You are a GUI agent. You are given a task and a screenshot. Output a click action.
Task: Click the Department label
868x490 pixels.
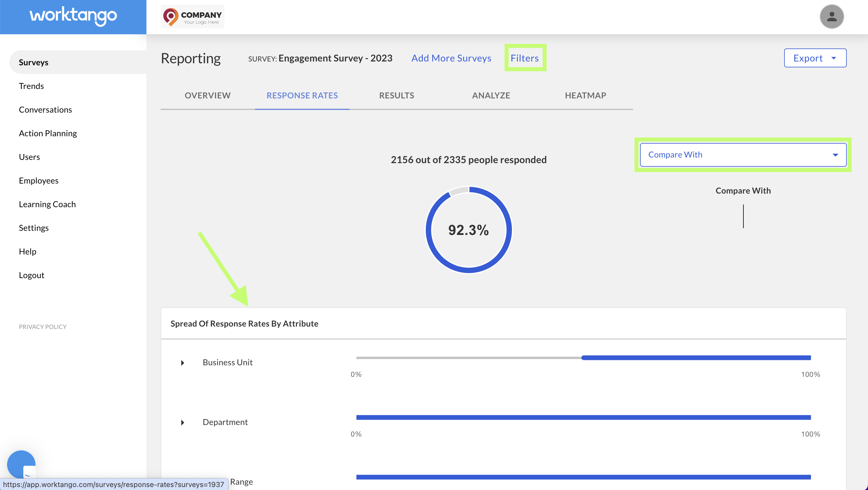pos(225,422)
